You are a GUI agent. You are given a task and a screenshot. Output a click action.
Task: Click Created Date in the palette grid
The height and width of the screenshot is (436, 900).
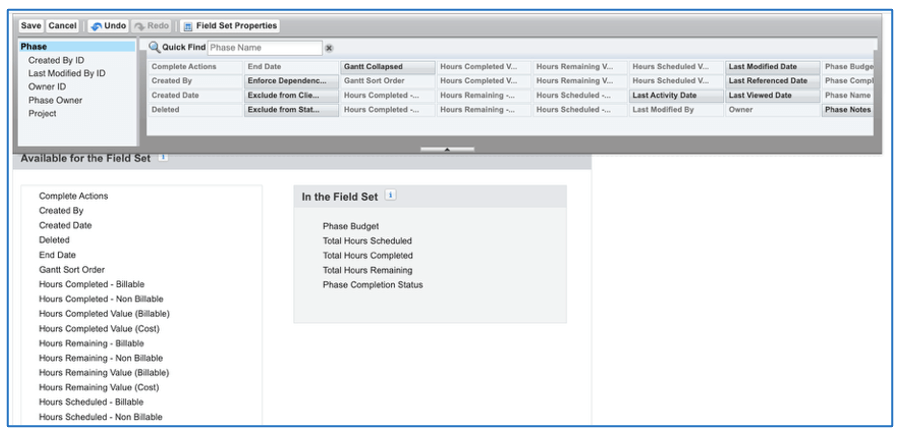point(195,95)
